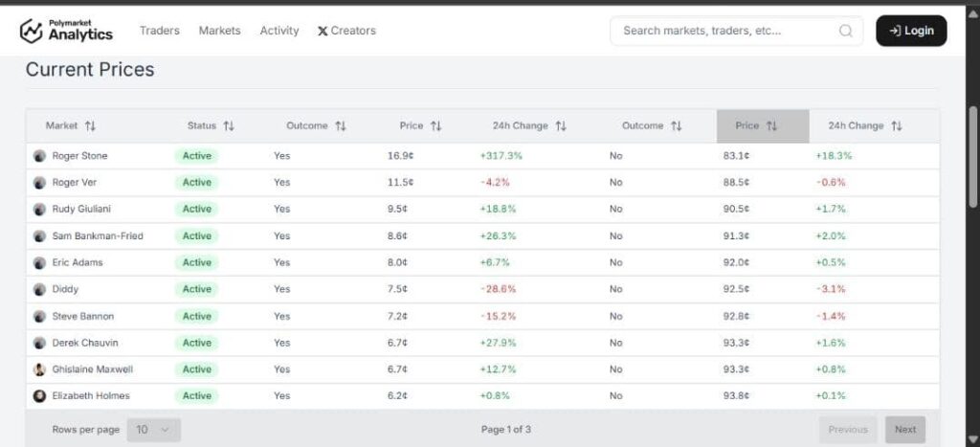Open the Eric Adams market

point(78,262)
